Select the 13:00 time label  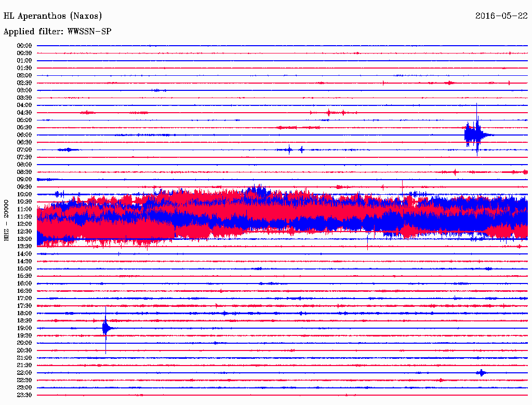pyautogui.click(x=24, y=239)
